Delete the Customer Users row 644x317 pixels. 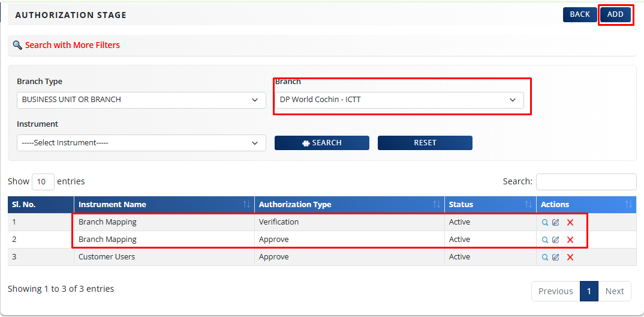[x=570, y=257]
